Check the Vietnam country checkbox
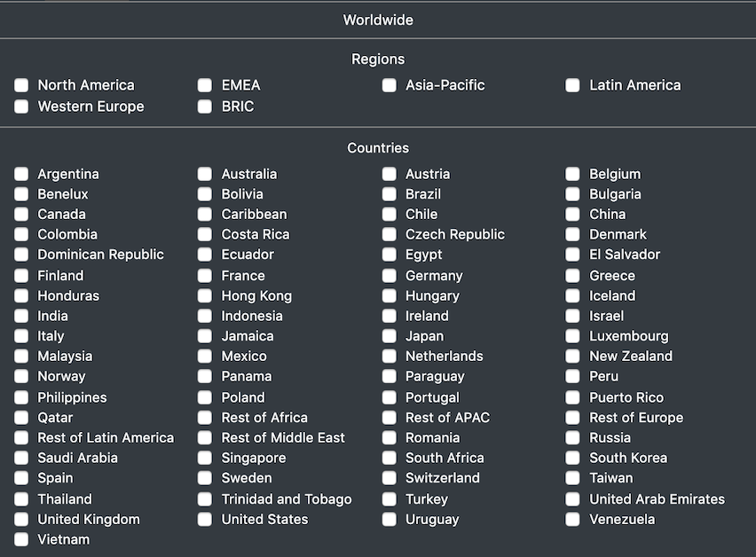The height and width of the screenshot is (557, 756). pos(21,539)
